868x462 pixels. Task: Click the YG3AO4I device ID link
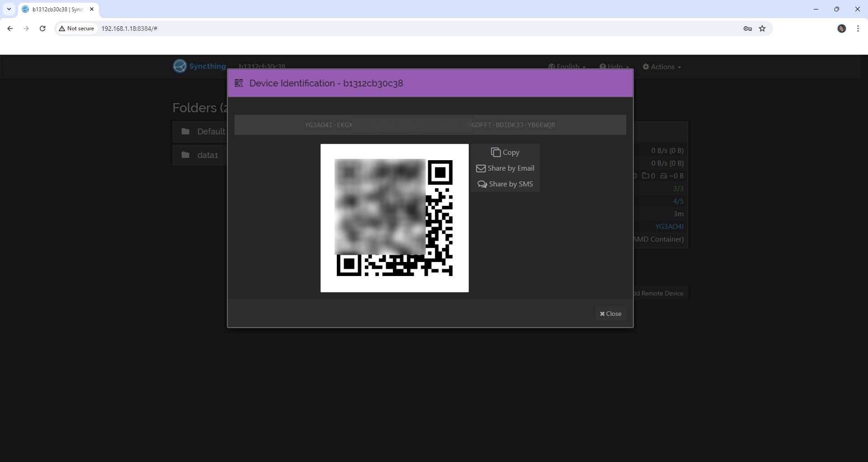pos(669,226)
